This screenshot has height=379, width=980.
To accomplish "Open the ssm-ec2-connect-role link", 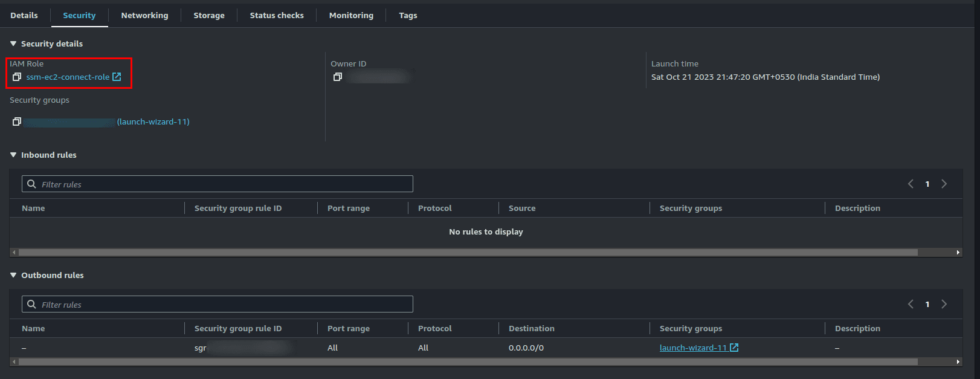I will pyautogui.click(x=68, y=77).
